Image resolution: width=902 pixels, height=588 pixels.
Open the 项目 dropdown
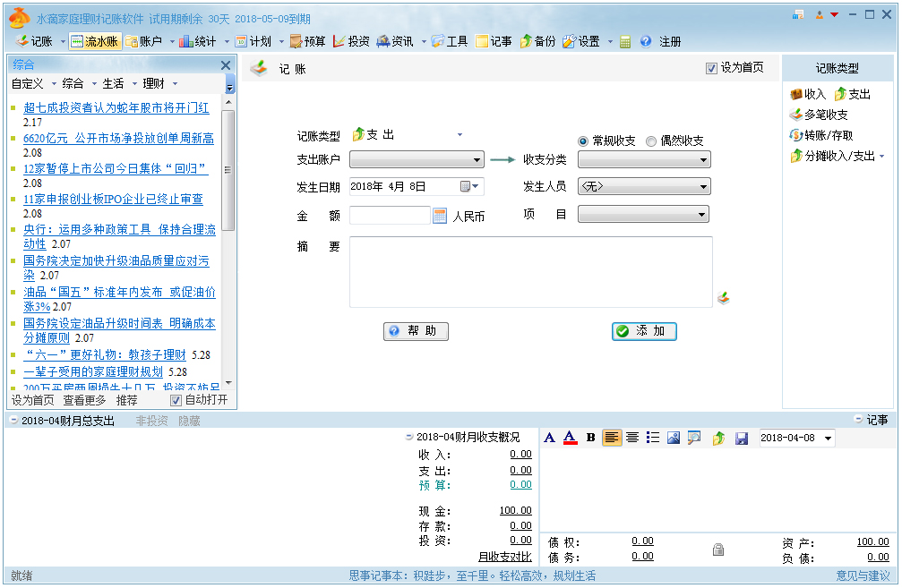click(x=643, y=214)
